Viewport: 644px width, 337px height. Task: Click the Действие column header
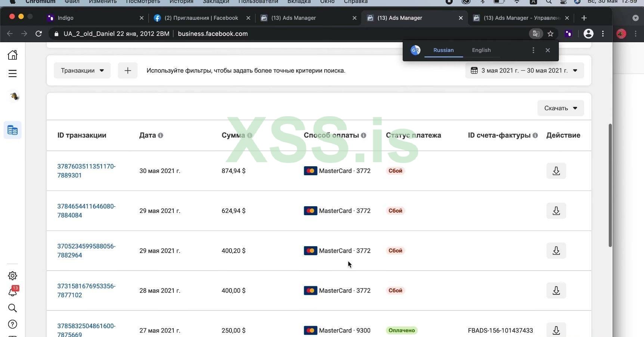coord(563,135)
